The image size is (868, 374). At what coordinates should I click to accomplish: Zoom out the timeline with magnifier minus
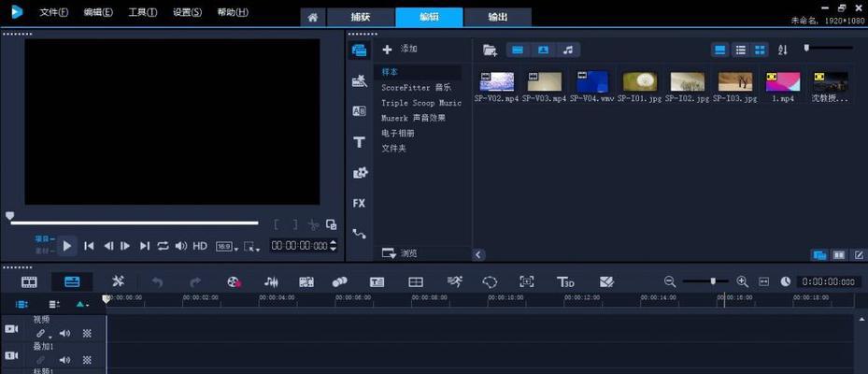pos(670,282)
